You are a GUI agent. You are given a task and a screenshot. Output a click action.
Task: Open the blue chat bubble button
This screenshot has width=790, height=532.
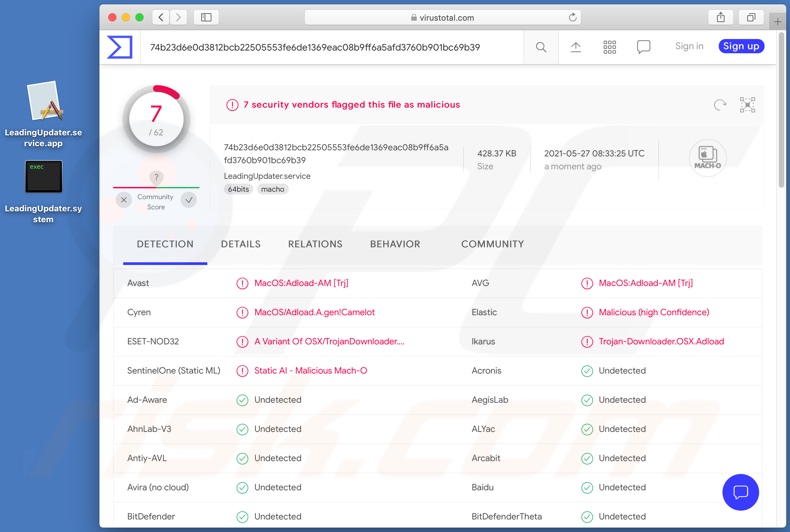[x=740, y=492]
